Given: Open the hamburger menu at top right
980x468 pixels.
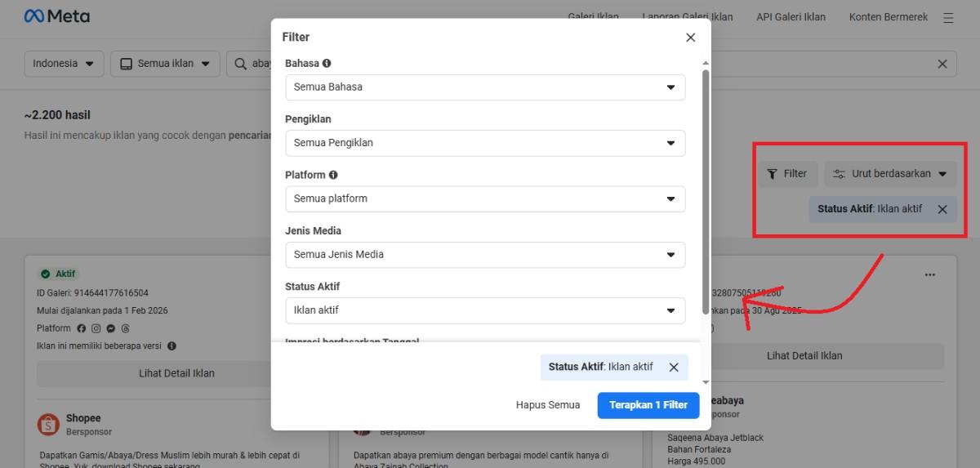Looking at the screenshot, I should pyautogui.click(x=948, y=17).
